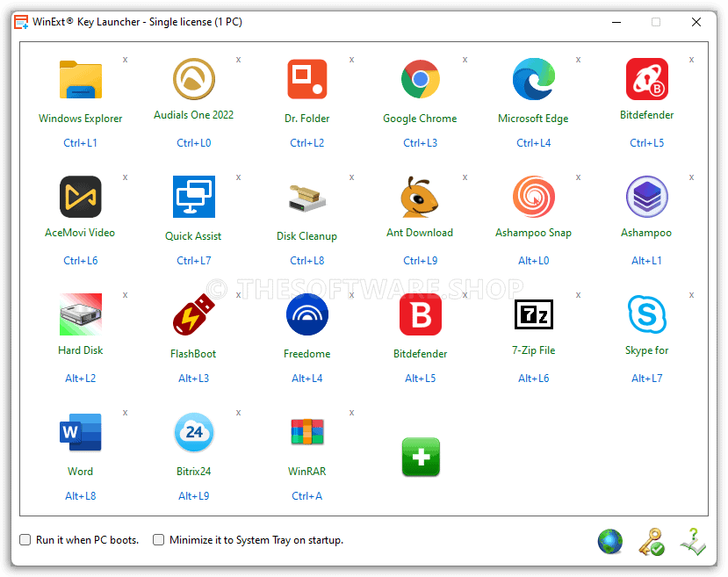Click the Google Chrome name label
The image size is (728, 577).
coord(420,119)
